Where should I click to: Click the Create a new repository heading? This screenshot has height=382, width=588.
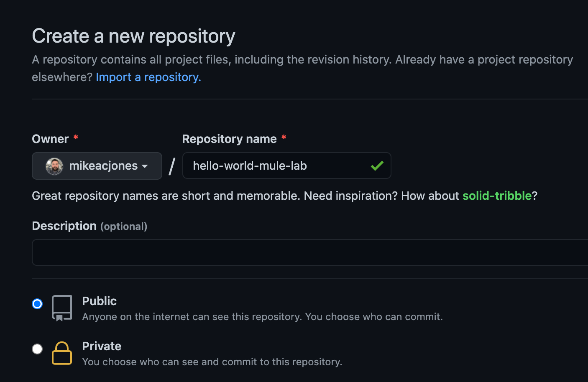coord(133,36)
